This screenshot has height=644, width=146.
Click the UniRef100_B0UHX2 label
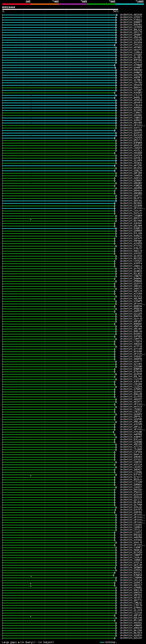click(131, 334)
